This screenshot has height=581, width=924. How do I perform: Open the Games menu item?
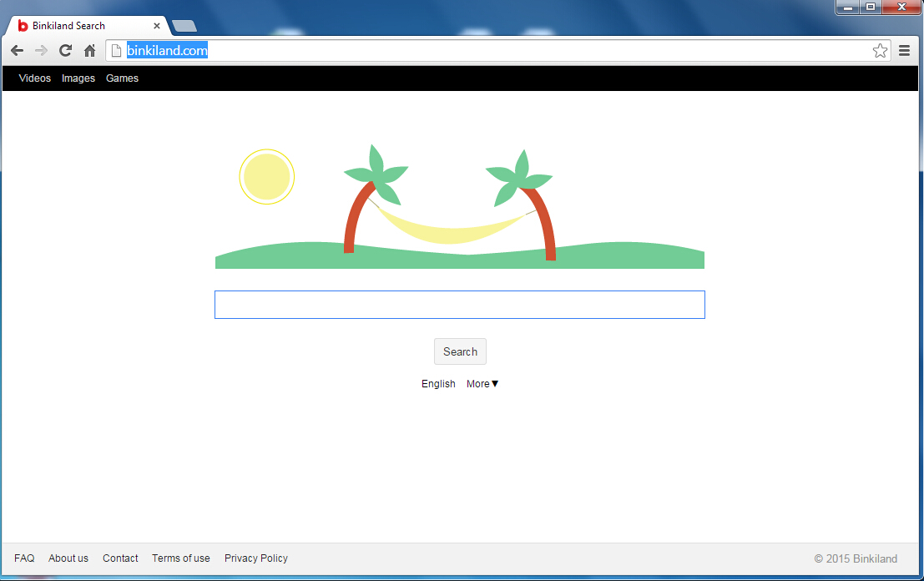pyautogui.click(x=122, y=78)
